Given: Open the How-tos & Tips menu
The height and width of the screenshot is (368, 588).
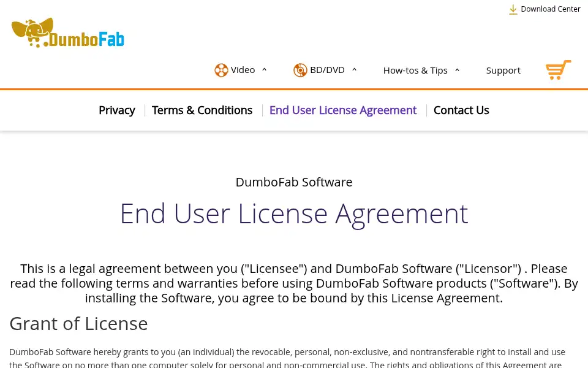Looking at the screenshot, I should 415,71.
